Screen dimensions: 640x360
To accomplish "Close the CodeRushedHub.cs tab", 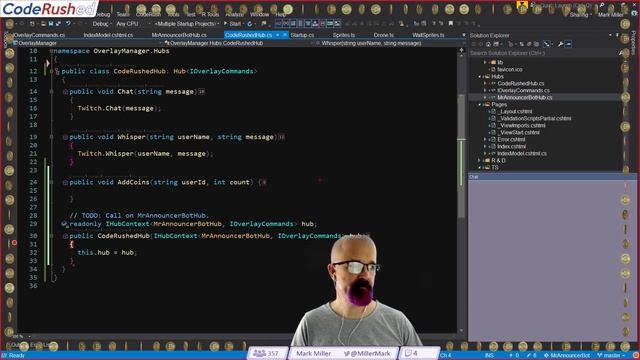I will click(285, 35).
